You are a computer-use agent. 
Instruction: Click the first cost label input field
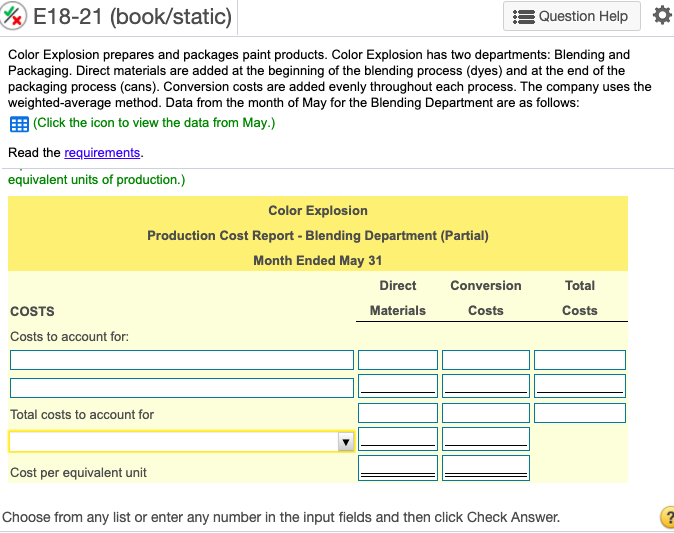pos(182,360)
